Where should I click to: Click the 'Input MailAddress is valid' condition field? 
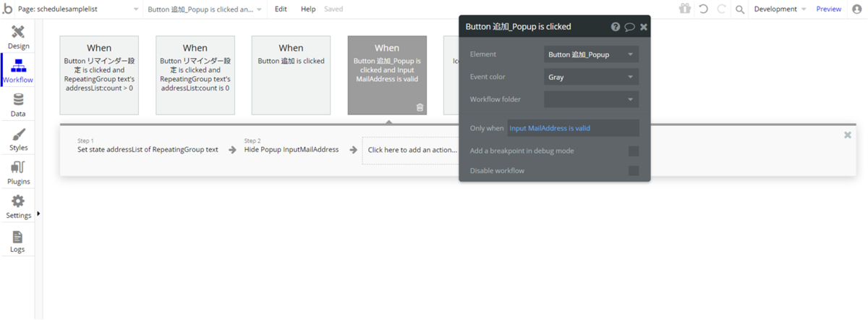(x=573, y=128)
